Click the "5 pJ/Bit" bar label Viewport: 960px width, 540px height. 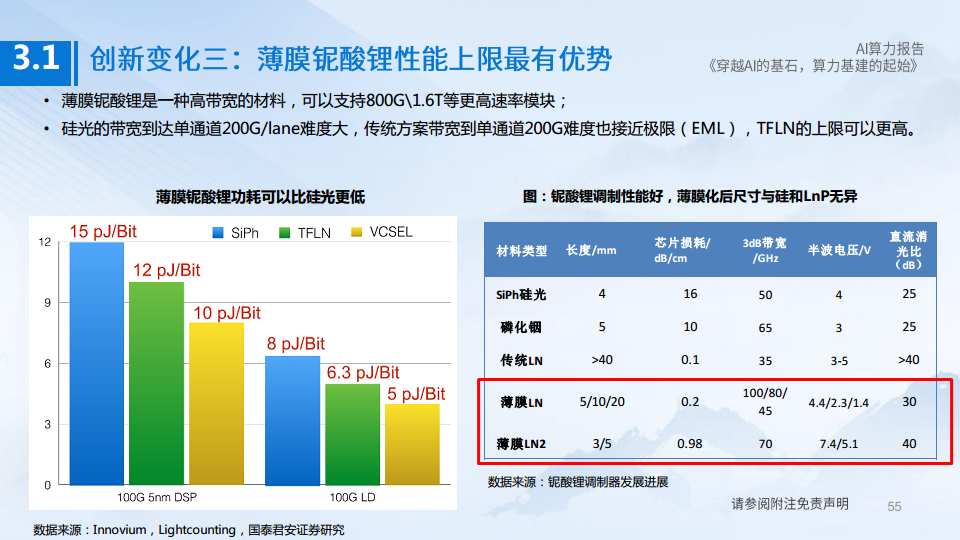[x=416, y=394]
